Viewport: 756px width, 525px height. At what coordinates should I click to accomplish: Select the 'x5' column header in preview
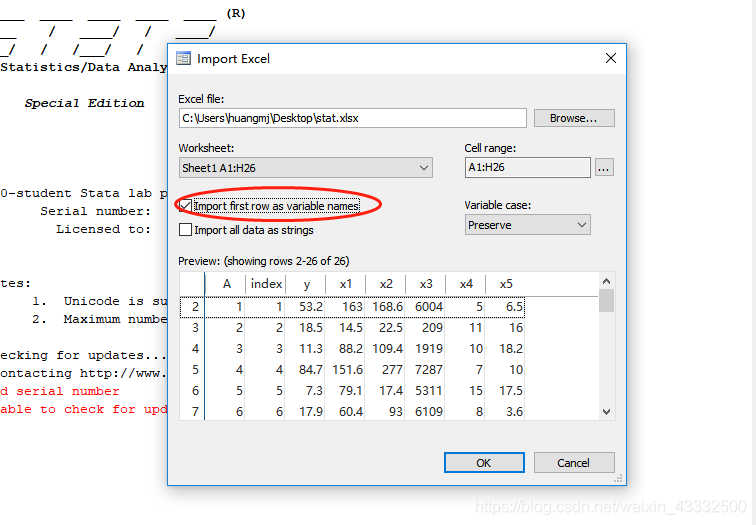(506, 284)
